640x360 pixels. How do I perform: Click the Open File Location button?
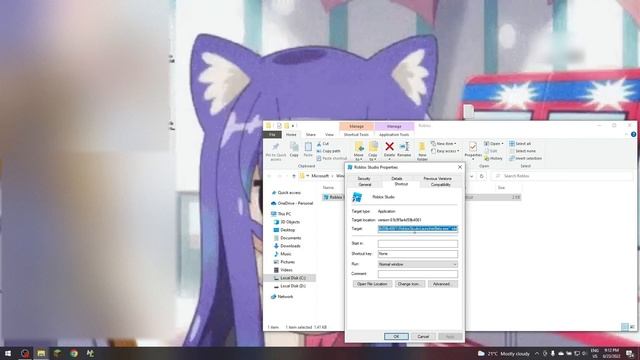pyautogui.click(x=372, y=284)
